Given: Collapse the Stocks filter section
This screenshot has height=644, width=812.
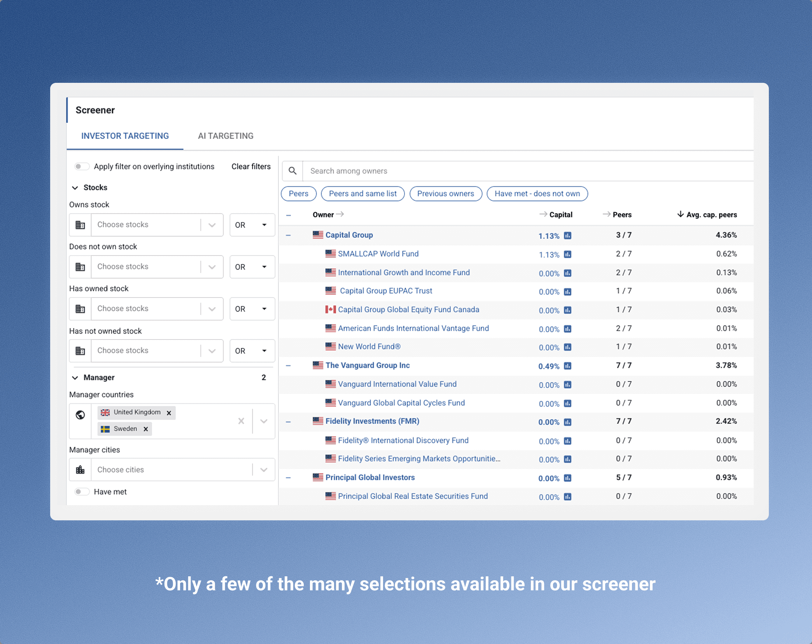Looking at the screenshot, I should (x=75, y=187).
